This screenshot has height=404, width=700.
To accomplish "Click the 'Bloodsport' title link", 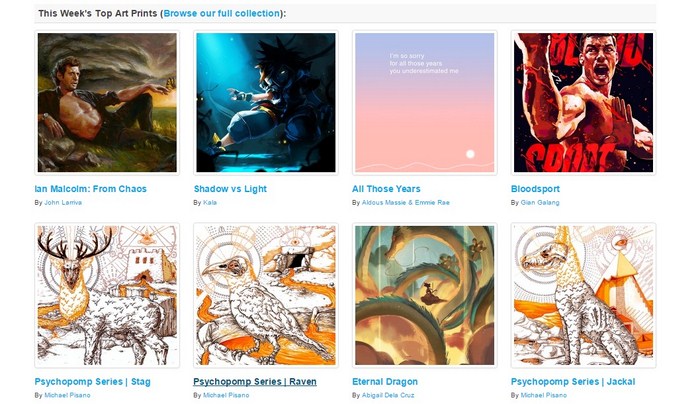I will pos(535,189).
